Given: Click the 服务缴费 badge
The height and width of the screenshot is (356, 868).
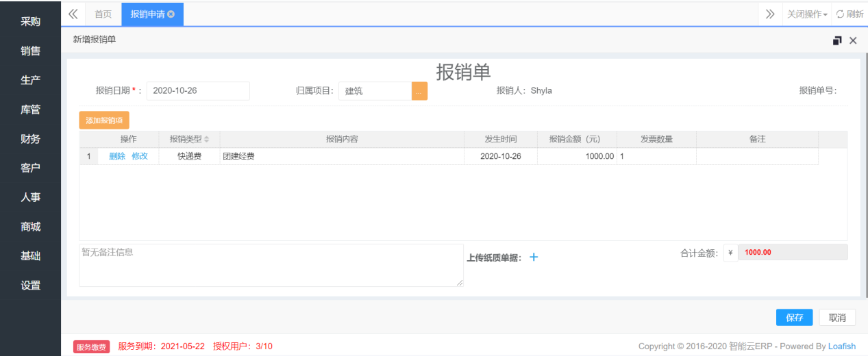Looking at the screenshot, I should 91,347.
